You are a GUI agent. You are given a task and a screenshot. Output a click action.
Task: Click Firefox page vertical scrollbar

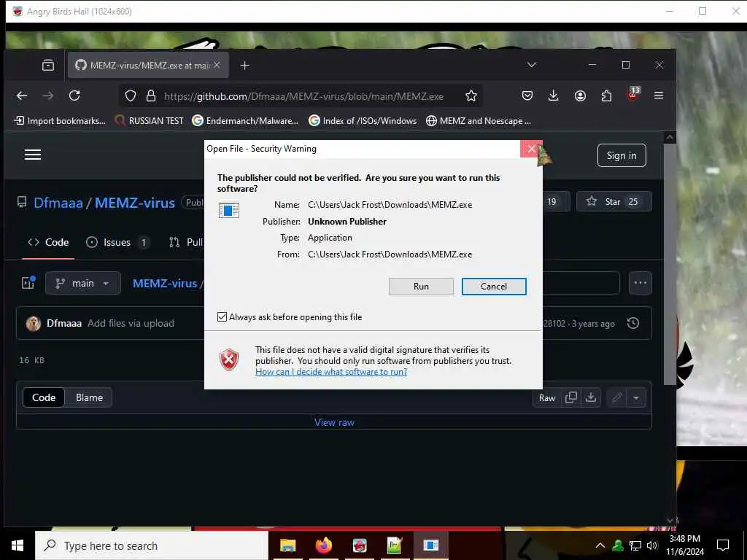coord(670,264)
